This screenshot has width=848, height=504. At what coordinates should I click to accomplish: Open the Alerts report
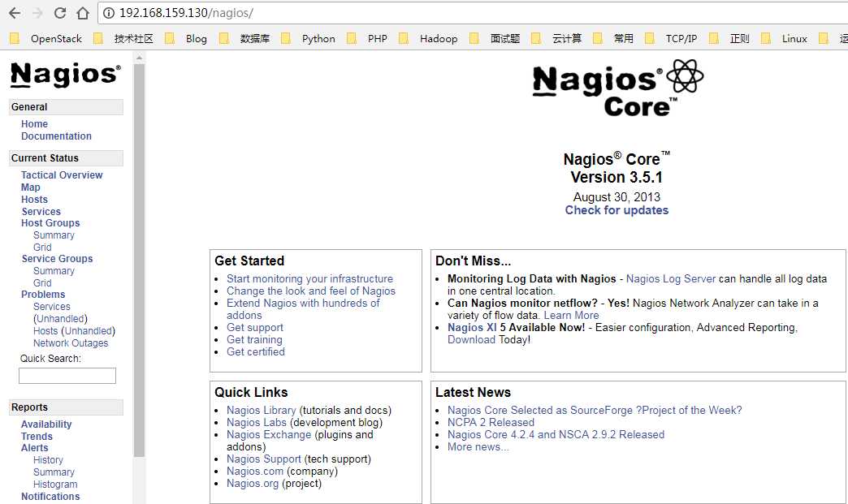(x=35, y=448)
